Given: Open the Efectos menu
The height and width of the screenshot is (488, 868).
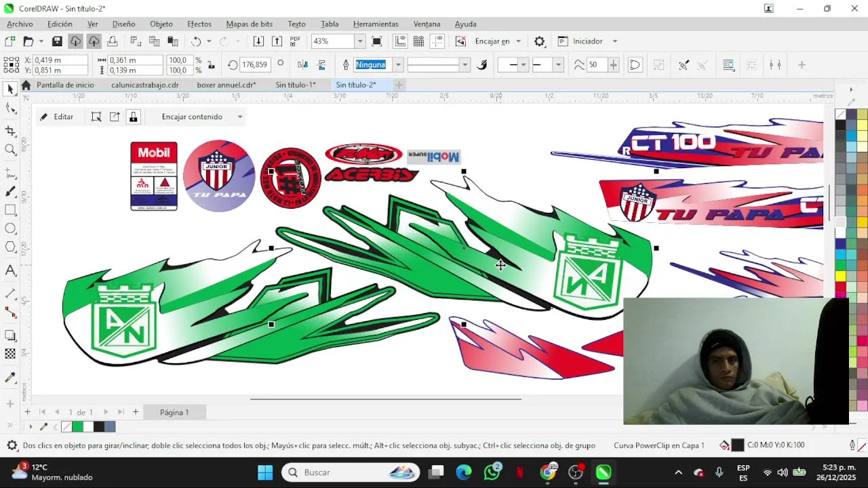Looking at the screenshot, I should pyautogui.click(x=199, y=24).
